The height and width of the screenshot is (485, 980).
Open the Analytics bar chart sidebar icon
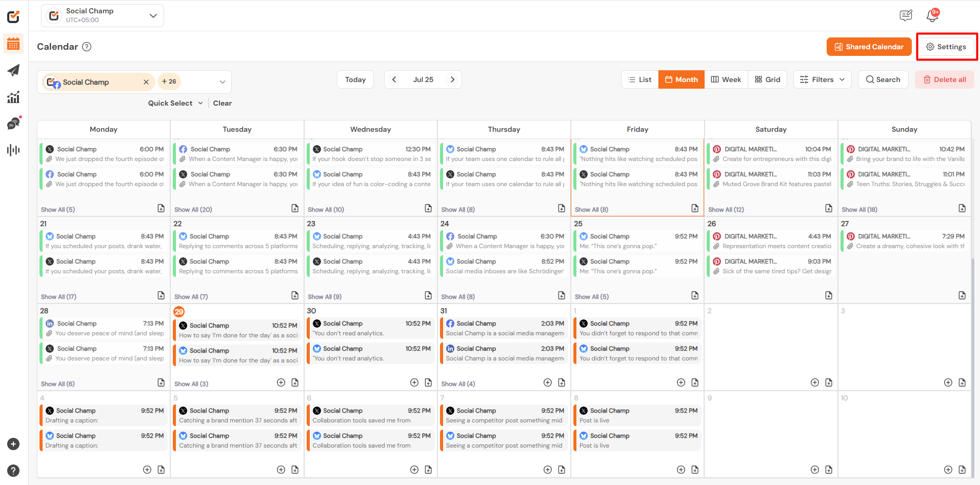(x=13, y=97)
